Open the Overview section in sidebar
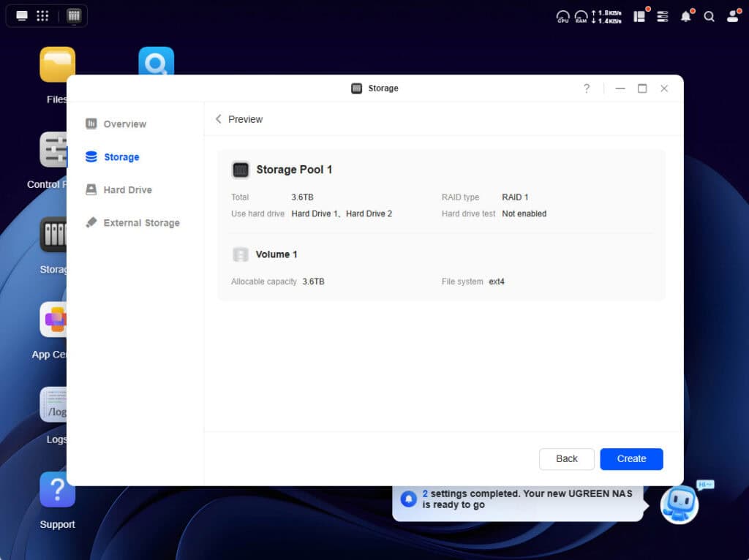 (x=124, y=124)
